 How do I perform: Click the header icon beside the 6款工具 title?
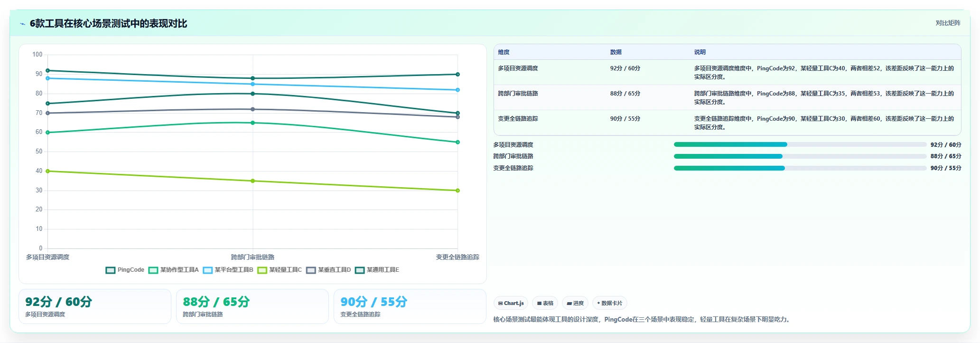coord(22,24)
